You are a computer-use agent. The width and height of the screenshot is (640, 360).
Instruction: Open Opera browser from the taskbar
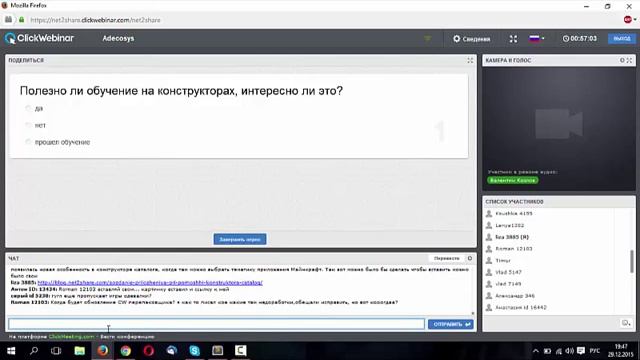[x=149, y=351]
